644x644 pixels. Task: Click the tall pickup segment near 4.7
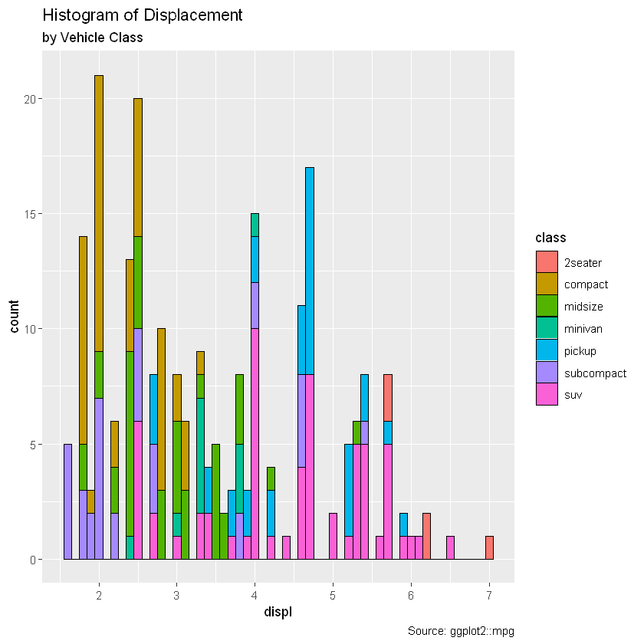tap(310, 271)
